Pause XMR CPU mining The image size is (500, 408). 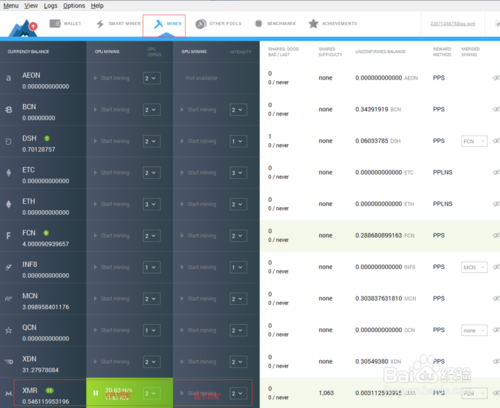point(96,393)
